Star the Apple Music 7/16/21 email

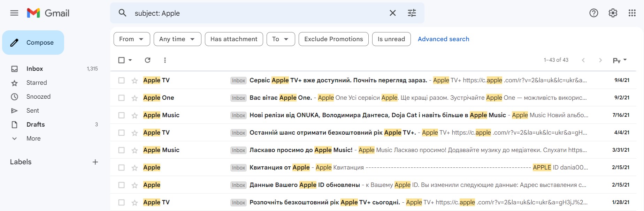(x=135, y=115)
